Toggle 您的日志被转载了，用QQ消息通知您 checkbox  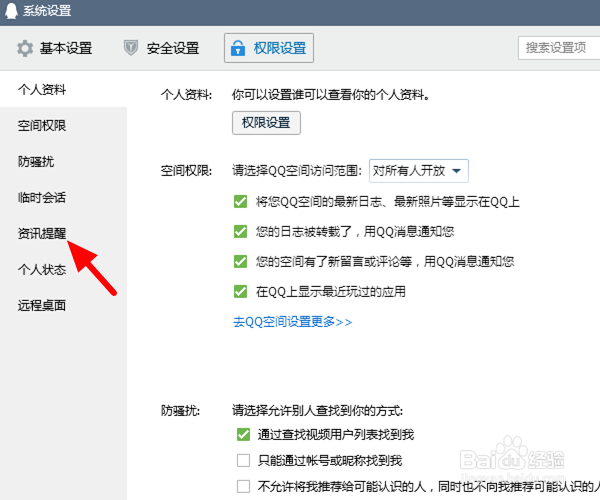240,231
